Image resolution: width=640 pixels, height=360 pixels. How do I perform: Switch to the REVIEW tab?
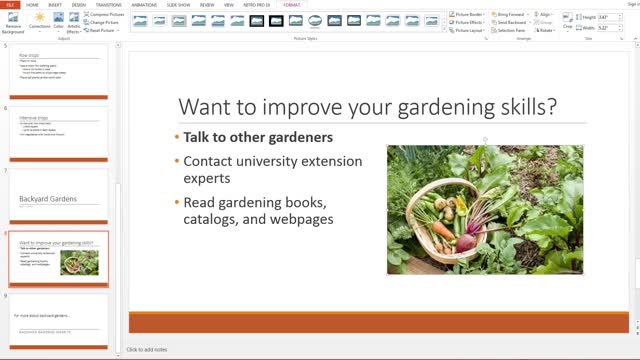(207, 5)
